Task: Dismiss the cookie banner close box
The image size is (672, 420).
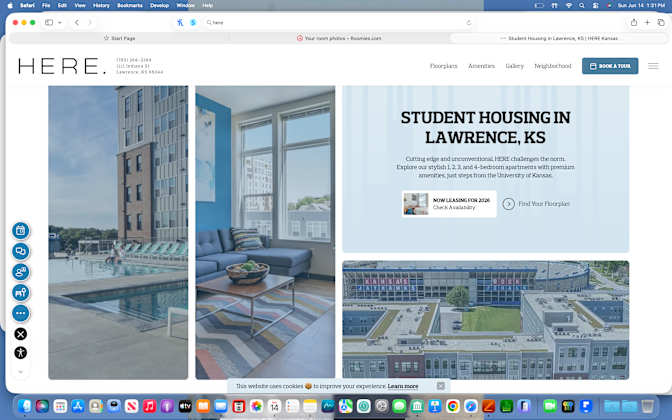Action: (x=441, y=386)
